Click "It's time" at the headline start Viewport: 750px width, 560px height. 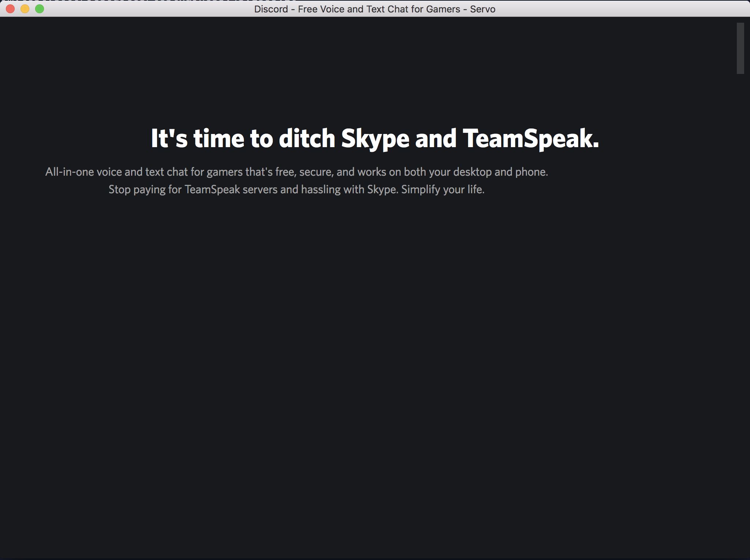pos(197,139)
